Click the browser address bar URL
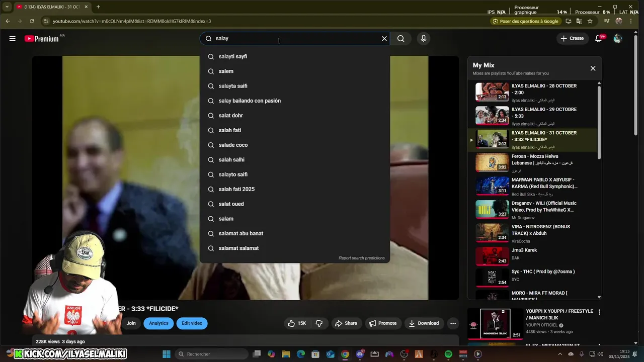This screenshot has height=362, width=644. [x=132, y=21]
